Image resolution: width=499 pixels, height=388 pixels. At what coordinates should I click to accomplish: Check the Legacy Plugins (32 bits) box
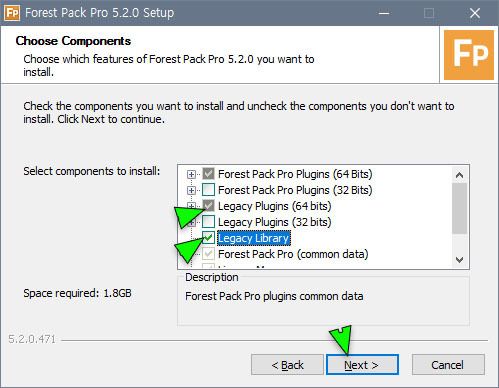[209, 222]
